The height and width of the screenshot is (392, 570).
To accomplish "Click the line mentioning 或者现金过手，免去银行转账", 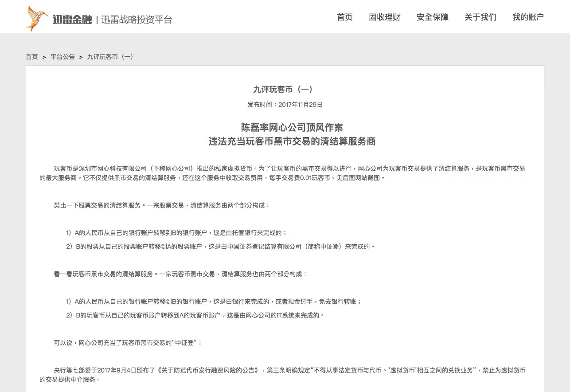I will click(214, 301).
